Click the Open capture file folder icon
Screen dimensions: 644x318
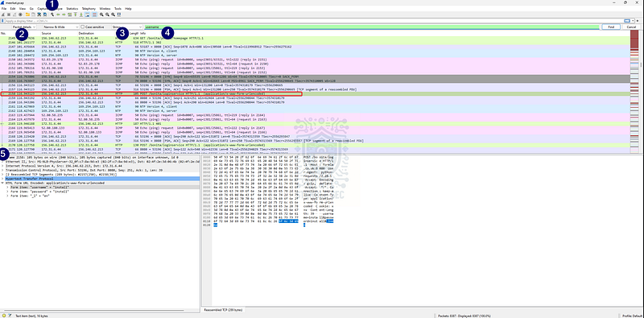pyautogui.click(x=27, y=14)
